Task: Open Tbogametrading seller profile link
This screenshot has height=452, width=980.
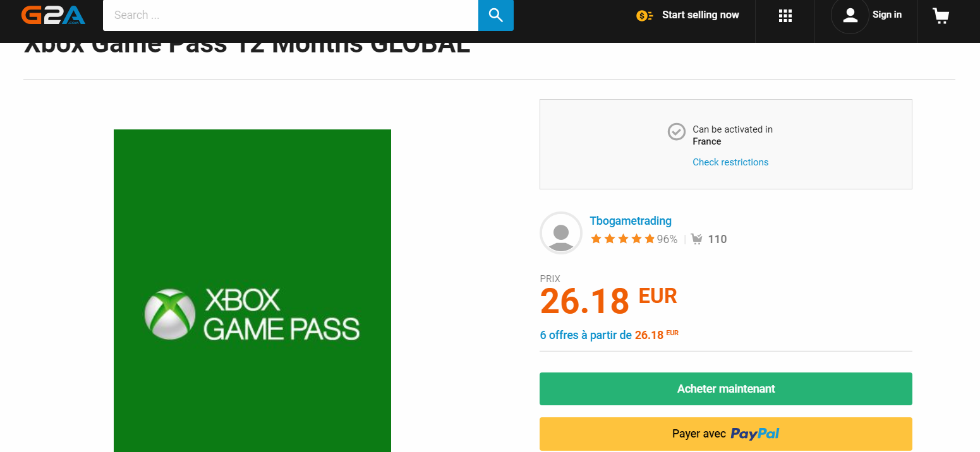Action: click(x=631, y=221)
